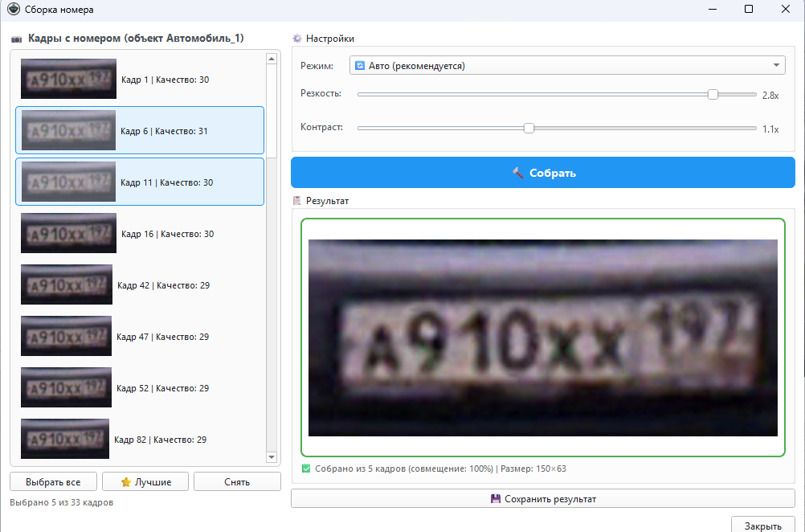
Task: Click the Результат section icon
Action: [297, 200]
